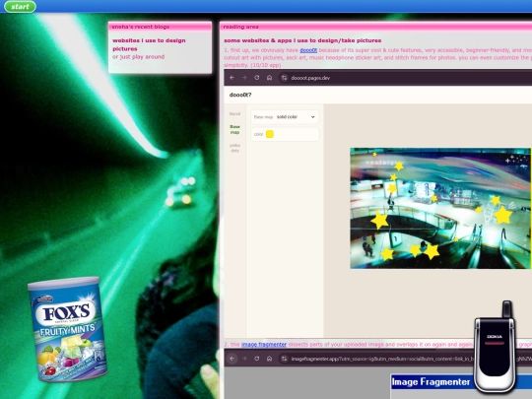Viewport: 532px width, 399px height.
Task: Click back arrow beside imagefragmenter.app address
Action: tap(233, 359)
